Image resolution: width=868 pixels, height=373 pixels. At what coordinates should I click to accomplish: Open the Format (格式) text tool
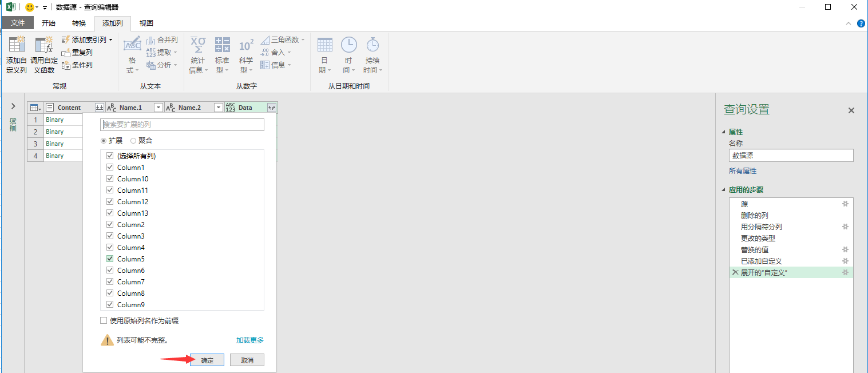tap(132, 55)
